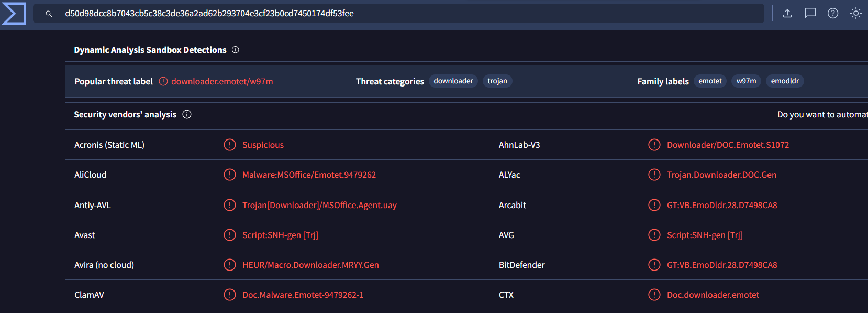Click the Trojan.Downloader.DOC.Gen result
This screenshot has height=313, width=868.
click(721, 175)
